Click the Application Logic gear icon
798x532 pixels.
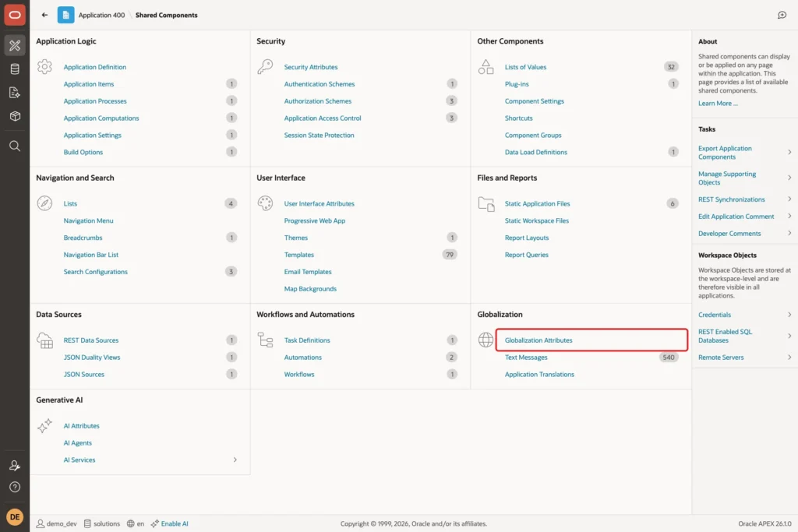click(x=44, y=67)
